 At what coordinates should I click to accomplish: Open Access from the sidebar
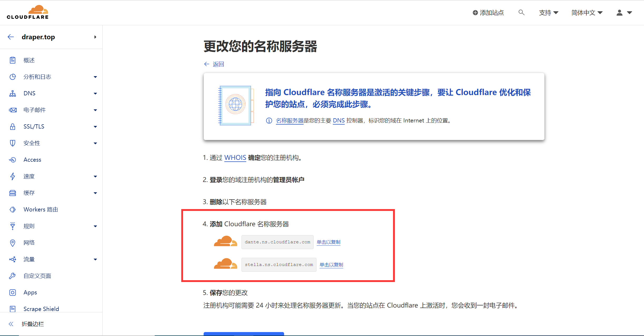click(32, 160)
